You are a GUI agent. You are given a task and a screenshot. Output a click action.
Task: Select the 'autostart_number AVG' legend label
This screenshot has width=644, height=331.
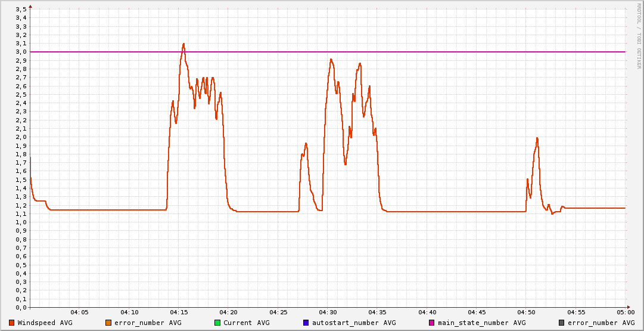pyautogui.click(x=354, y=323)
